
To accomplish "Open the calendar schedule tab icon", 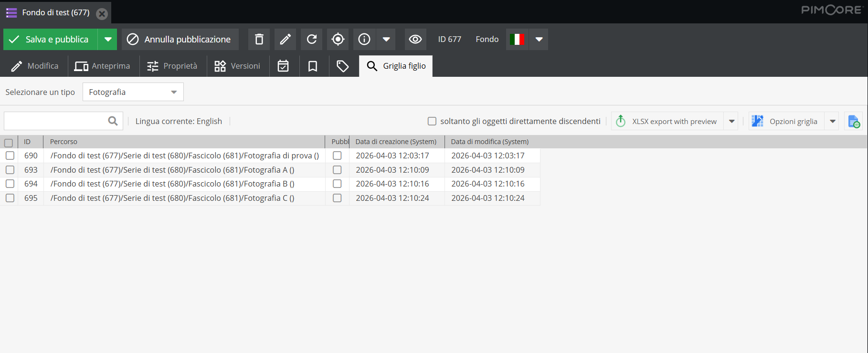I will tap(283, 66).
